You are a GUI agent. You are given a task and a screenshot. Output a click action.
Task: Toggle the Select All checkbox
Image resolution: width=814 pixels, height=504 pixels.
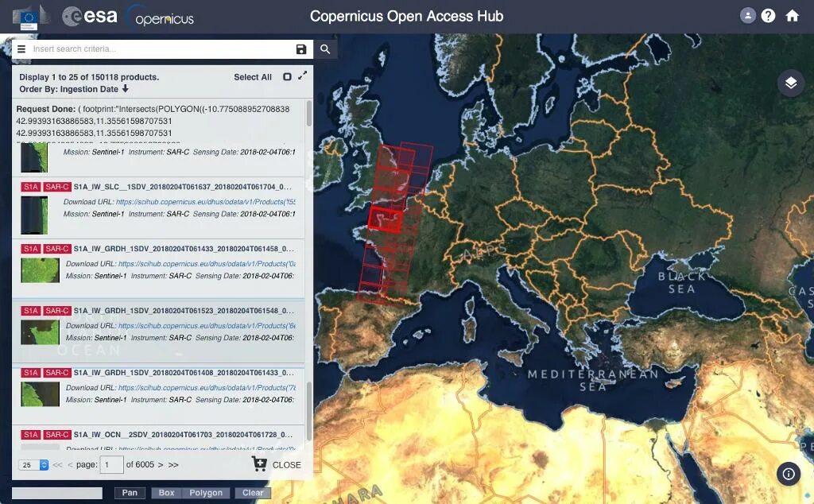pos(287,77)
